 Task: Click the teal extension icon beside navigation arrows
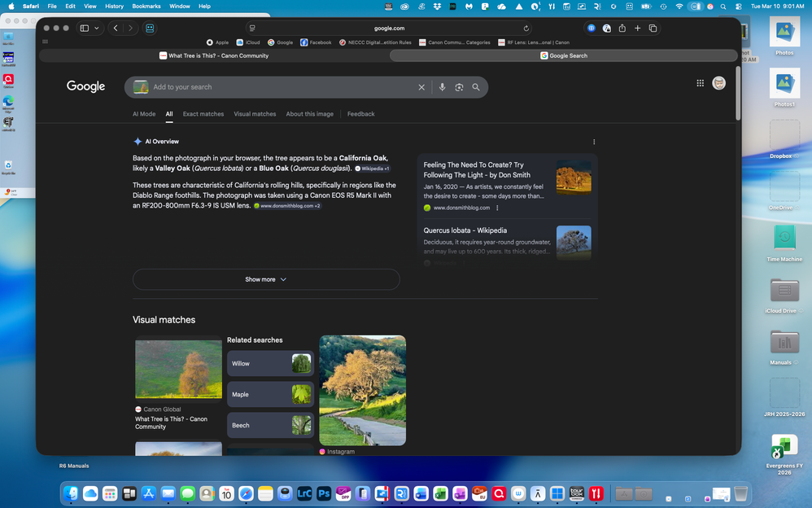[x=150, y=28]
